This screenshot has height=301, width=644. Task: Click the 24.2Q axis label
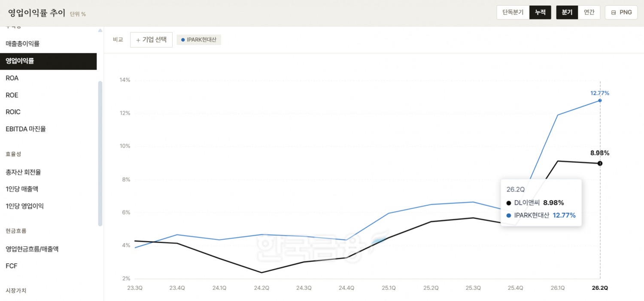261,288
